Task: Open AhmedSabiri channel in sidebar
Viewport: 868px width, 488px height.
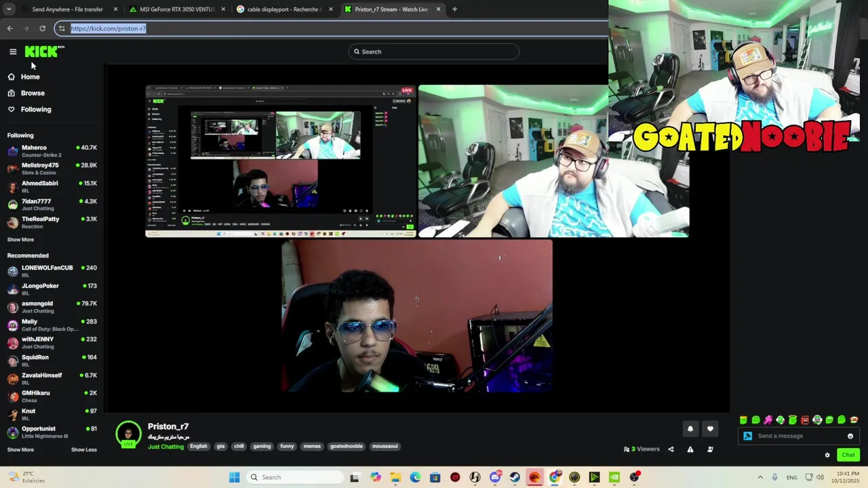Action: coord(52,186)
